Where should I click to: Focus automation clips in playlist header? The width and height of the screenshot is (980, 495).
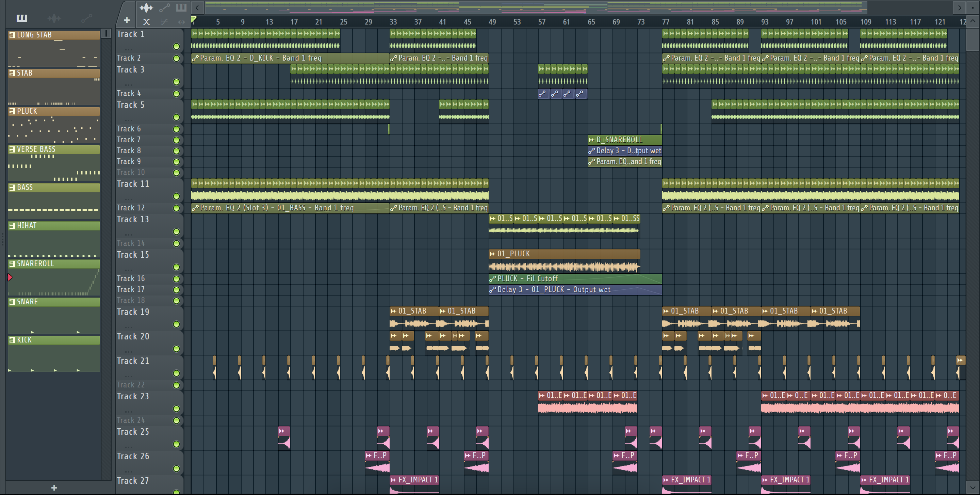(x=164, y=7)
